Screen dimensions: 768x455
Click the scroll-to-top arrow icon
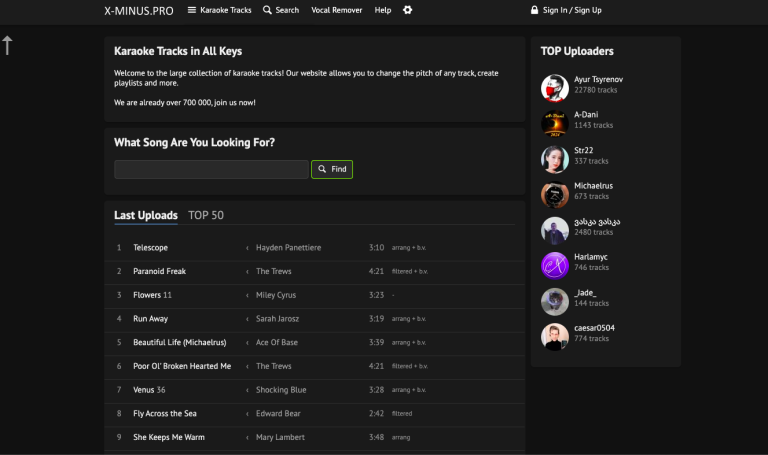[7, 45]
